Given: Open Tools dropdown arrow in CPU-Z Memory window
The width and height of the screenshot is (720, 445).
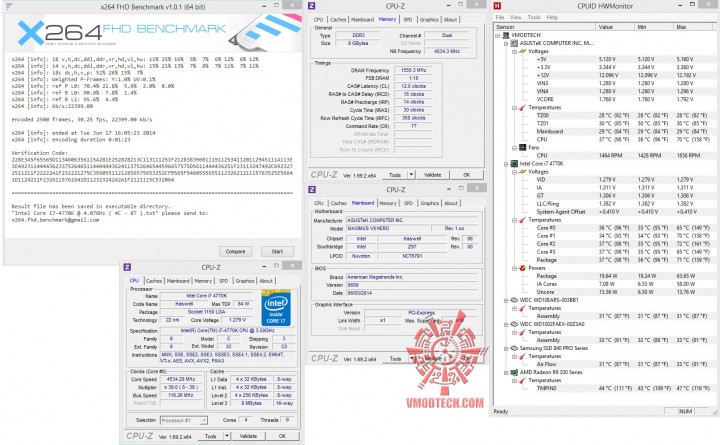Looking at the screenshot, I should tap(411, 175).
